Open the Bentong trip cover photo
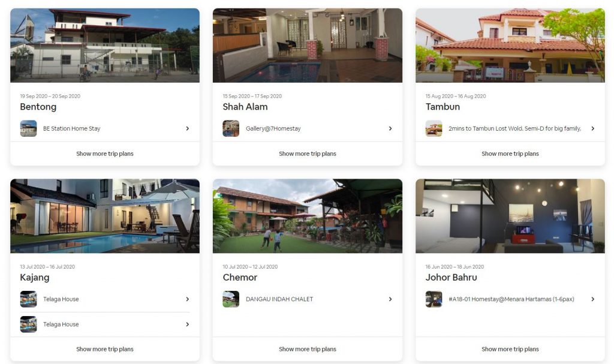This screenshot has height=364, width=614. coord(105,46)
